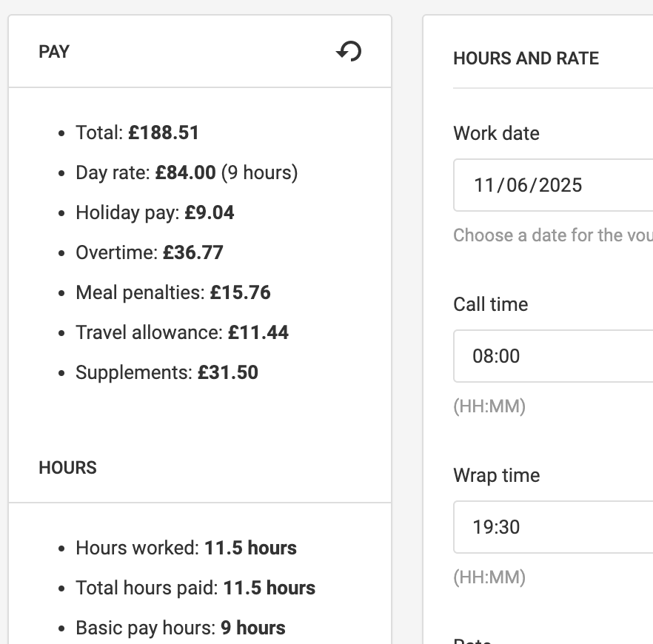
Task: Click the Meal penalties entry
Action: pos(173,292)
